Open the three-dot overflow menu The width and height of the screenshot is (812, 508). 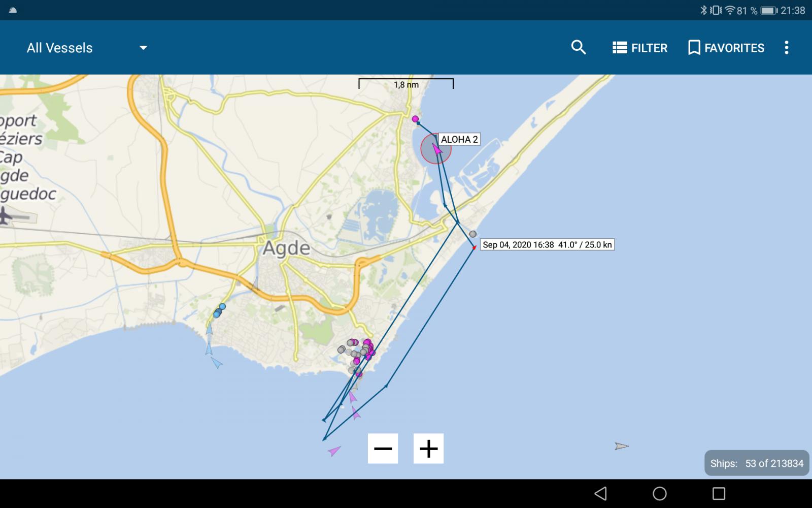(x=787, y=48)
